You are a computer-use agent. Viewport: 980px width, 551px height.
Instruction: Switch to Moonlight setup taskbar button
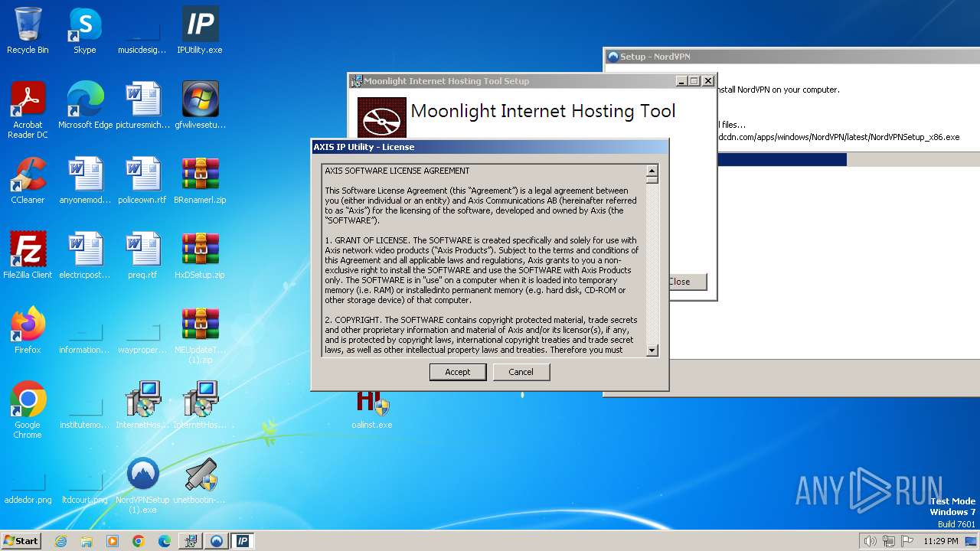point(191,541)
